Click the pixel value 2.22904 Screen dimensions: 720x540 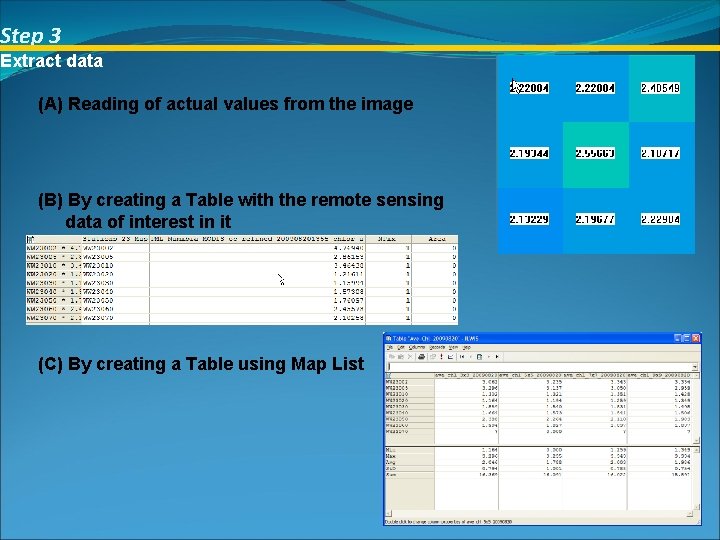pos(660,219)
